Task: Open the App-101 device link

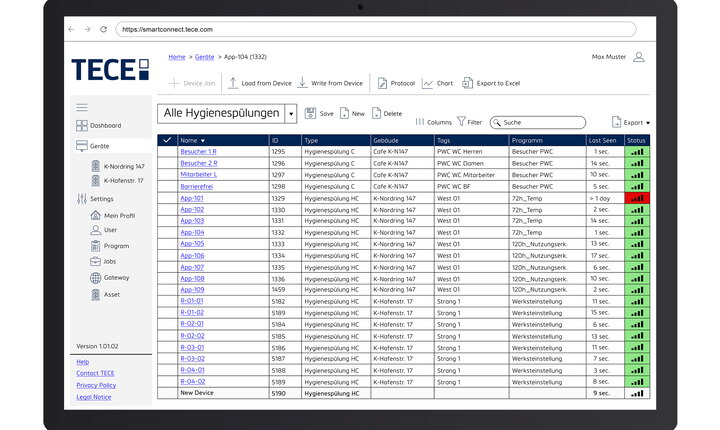Action: point(191,198)
